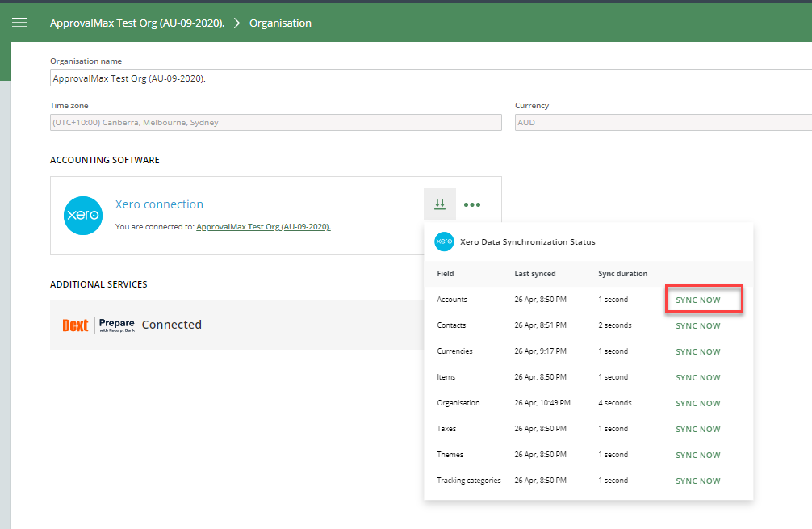Screen dimensions: 812x529
Task: Click the ADDITIONAL SERVICES heading
Action: (x=98, y=284)
